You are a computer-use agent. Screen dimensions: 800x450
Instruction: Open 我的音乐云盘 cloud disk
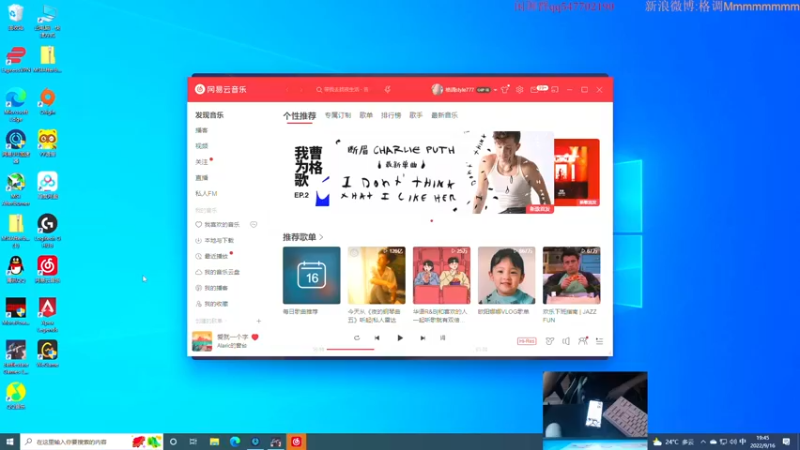pyautogui.click(x=217, y=272)
